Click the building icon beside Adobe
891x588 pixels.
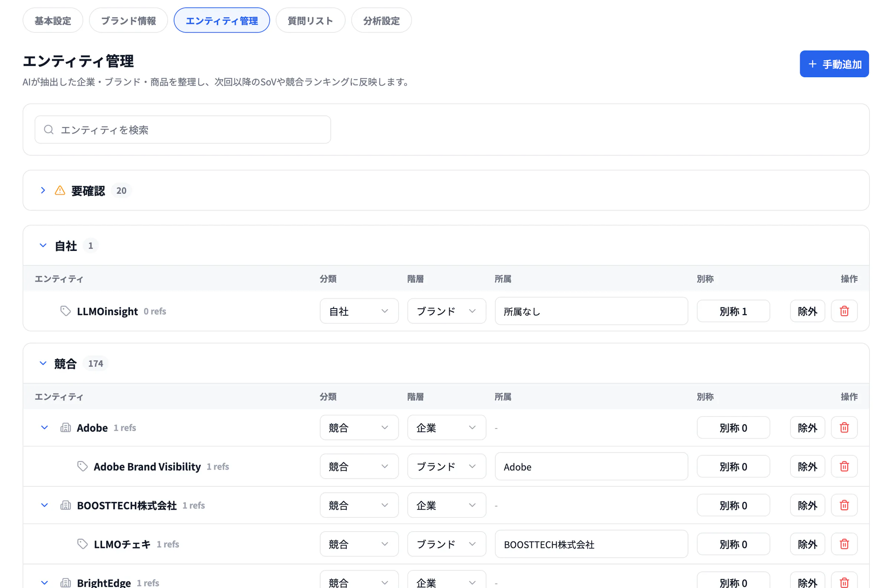click(66, 428)
